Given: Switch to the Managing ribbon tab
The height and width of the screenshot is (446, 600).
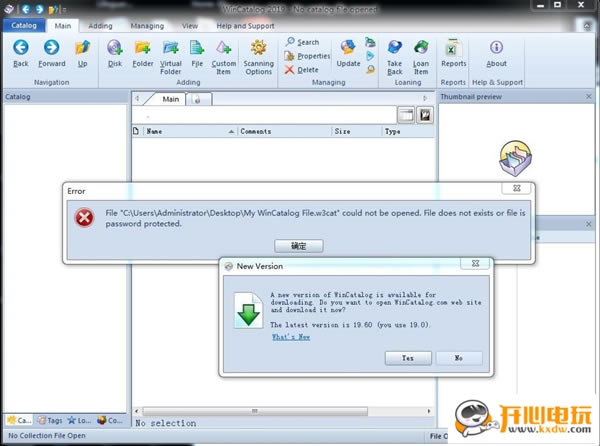Looking at the screenshot, I should pyautogui.click(x=147, y=26).
